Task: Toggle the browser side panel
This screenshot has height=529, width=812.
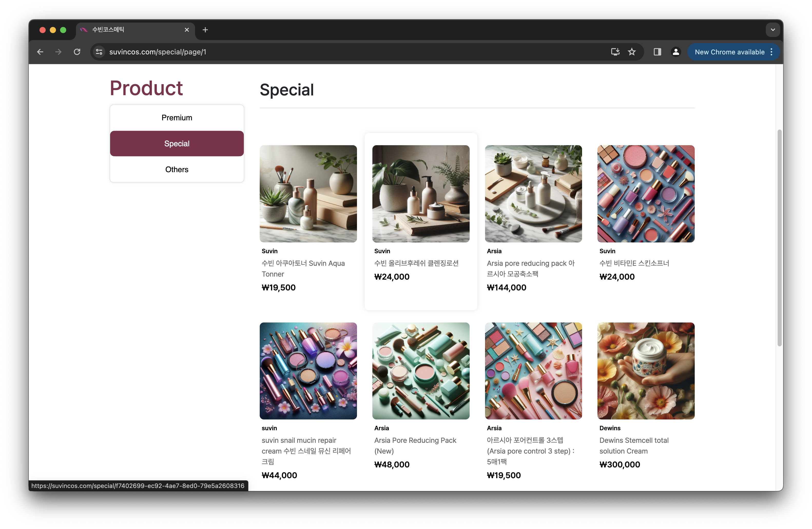Action: (657, 52)
